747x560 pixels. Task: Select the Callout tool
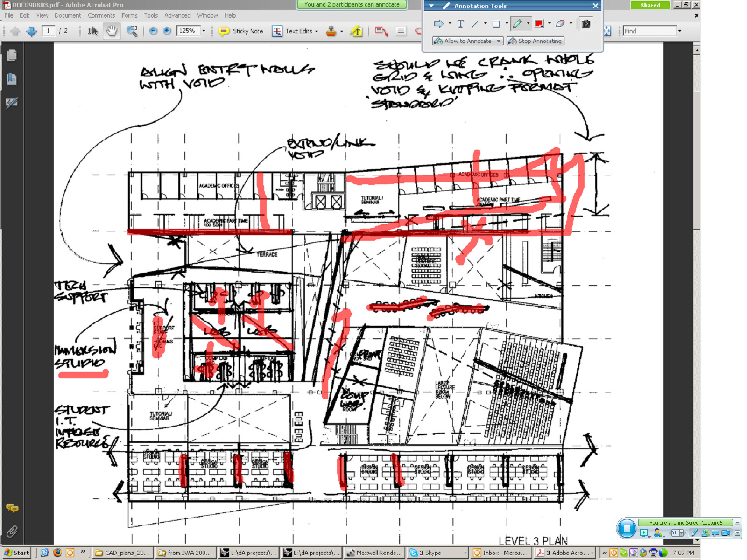pos(381,31)
